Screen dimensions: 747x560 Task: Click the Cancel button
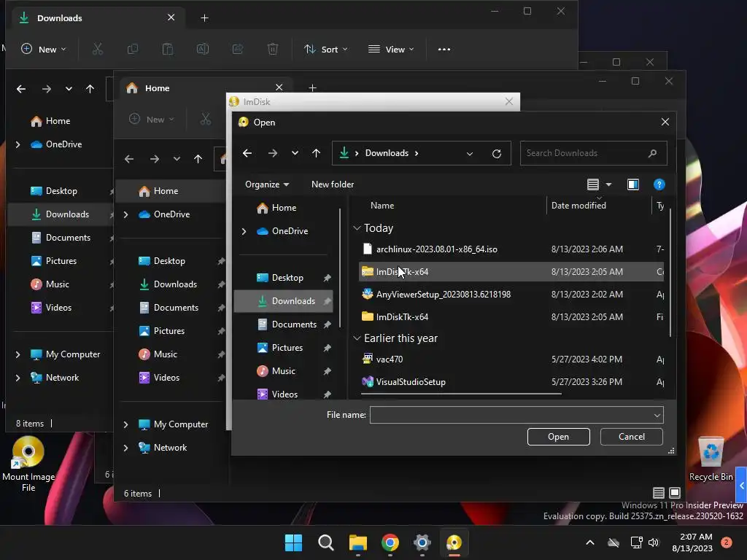(x=632, y=437)
